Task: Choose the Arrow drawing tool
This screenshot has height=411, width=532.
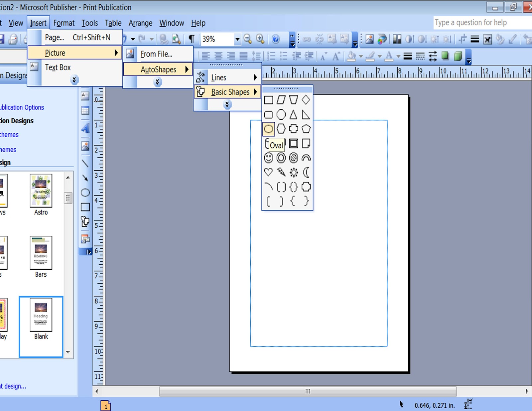Action: 85,178
